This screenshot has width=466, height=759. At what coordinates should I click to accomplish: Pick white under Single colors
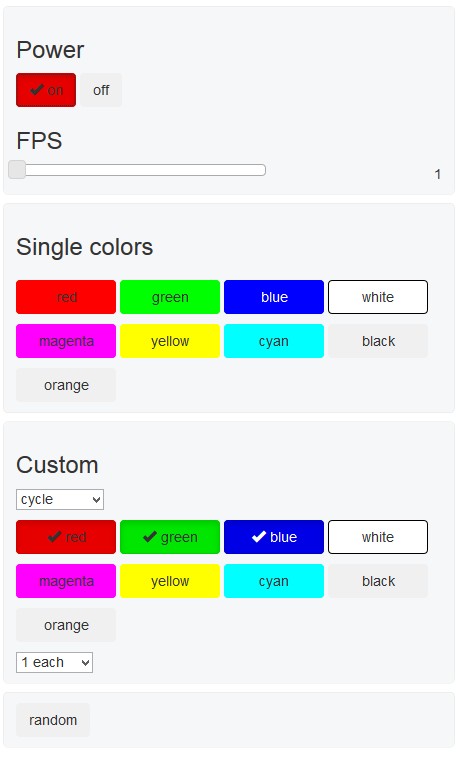click(378, 297)
